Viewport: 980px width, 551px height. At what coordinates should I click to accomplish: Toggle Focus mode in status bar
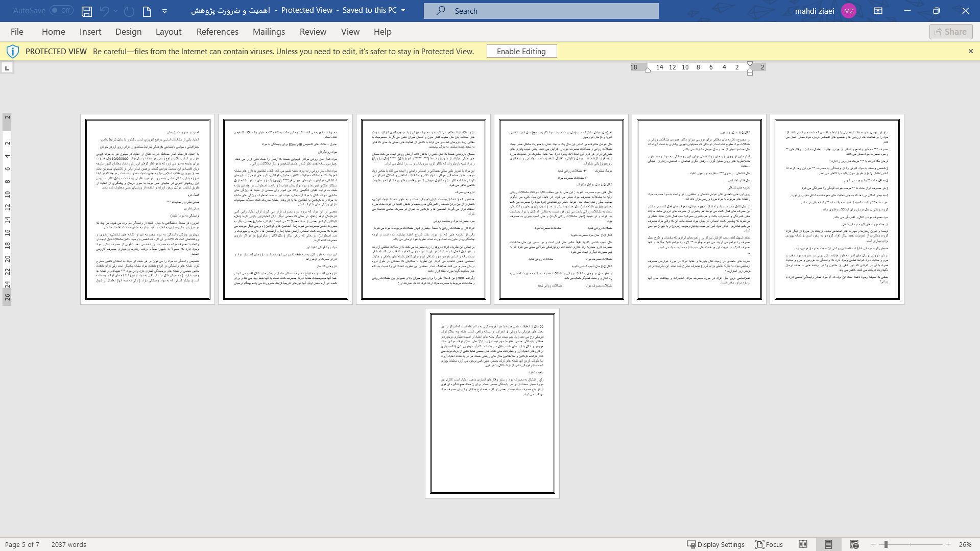769,544
